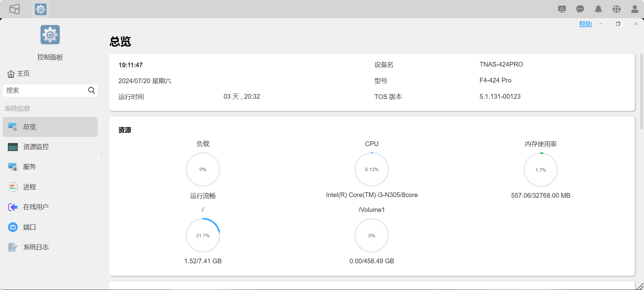Click the CPU 0.13% usage gauge
Screen dimensions: 644x290
(x=372, y=169)
